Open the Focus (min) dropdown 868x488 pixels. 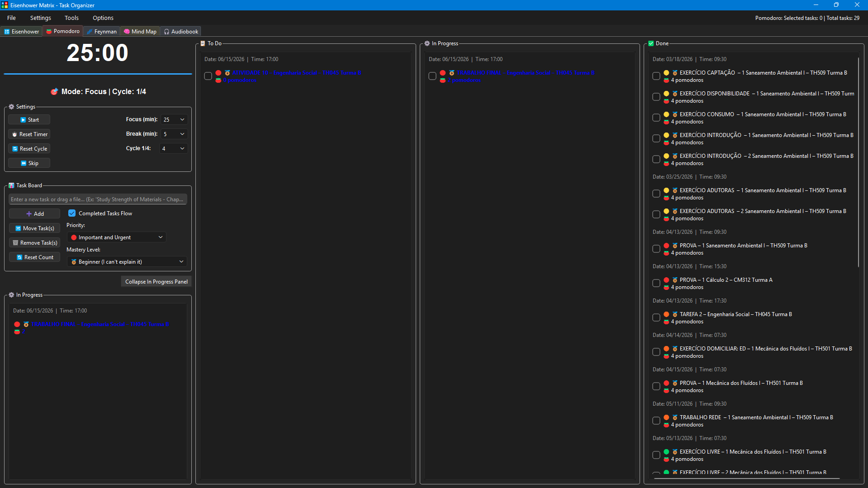[174, 119]
